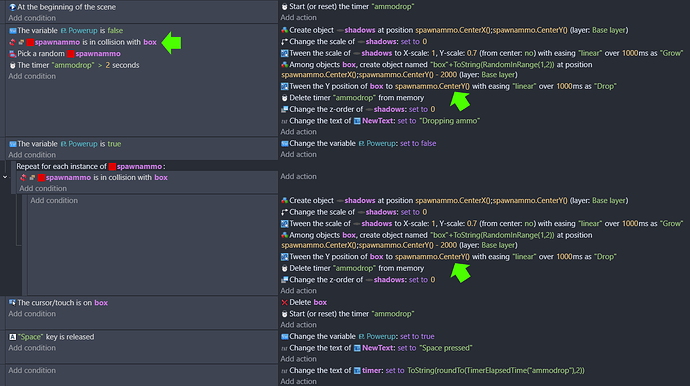Screen dimensions: 690x386
Task: Add action under 'Space pressed' text action
Action: tap(298, 359)
